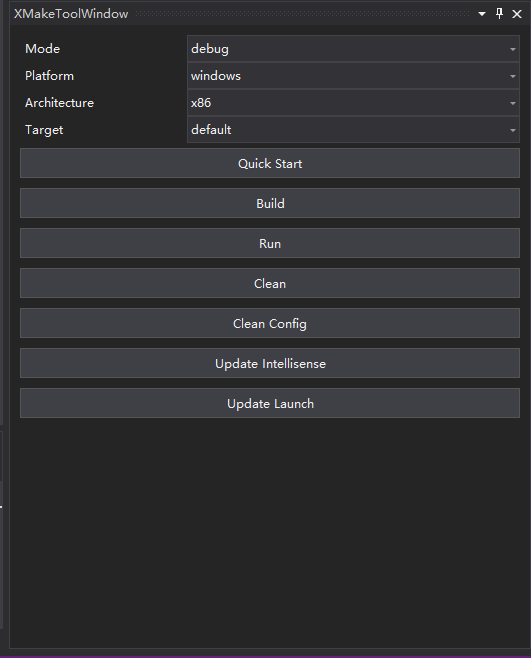
Task: Click the XMakeToolWindow title text
Action: point(71,14)
